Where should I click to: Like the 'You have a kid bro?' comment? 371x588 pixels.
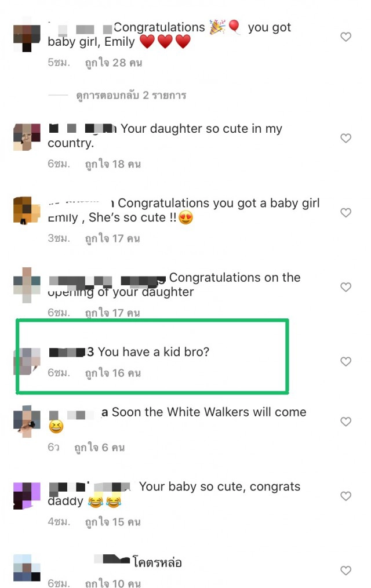345,361
